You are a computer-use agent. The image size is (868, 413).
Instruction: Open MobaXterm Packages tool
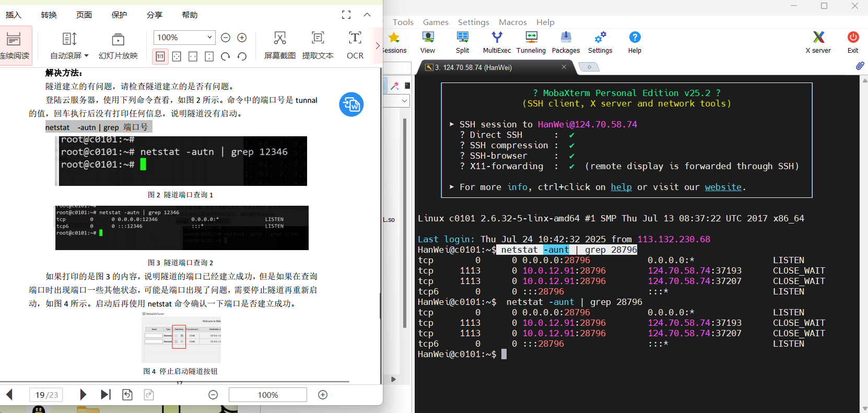566,42
